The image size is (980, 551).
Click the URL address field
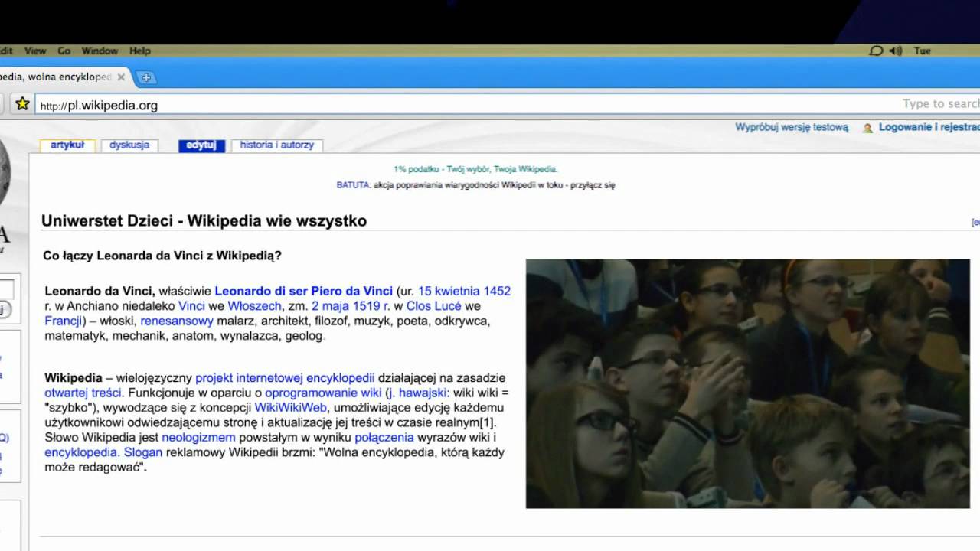[x=459, y=105]
